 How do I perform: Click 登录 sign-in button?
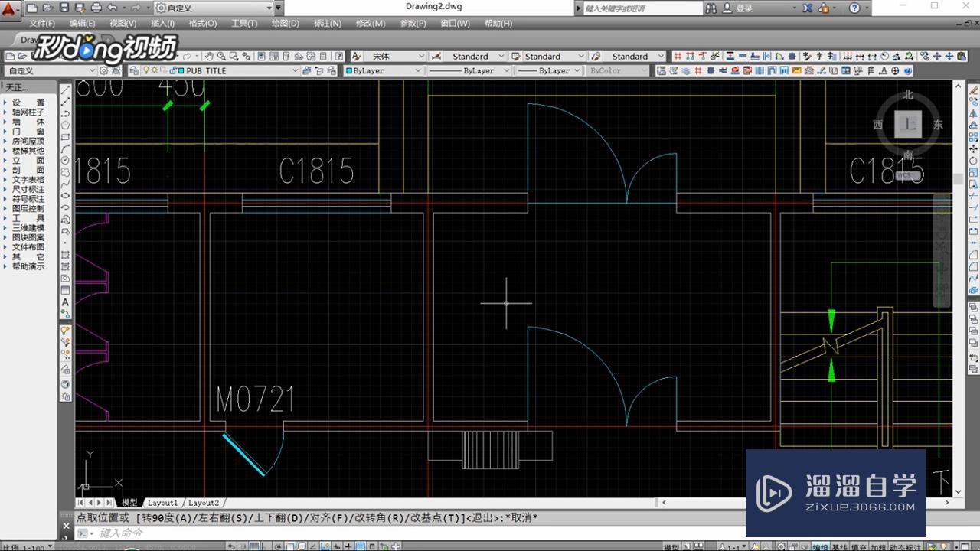[x=743, y=8]
